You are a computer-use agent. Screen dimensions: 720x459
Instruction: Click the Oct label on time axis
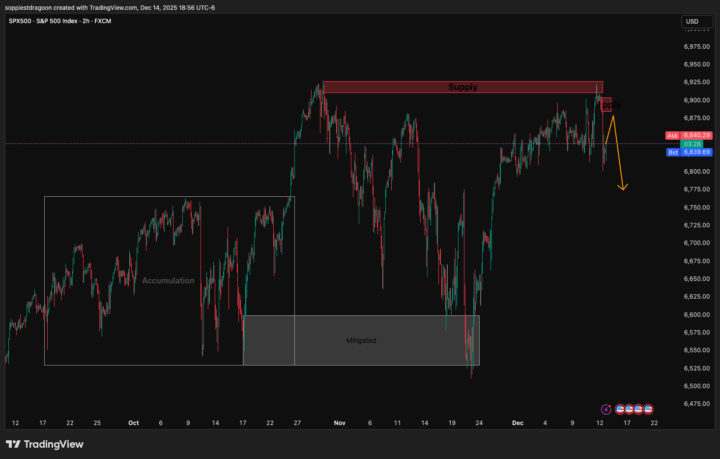pyautogui.click(x=133, y=423)
